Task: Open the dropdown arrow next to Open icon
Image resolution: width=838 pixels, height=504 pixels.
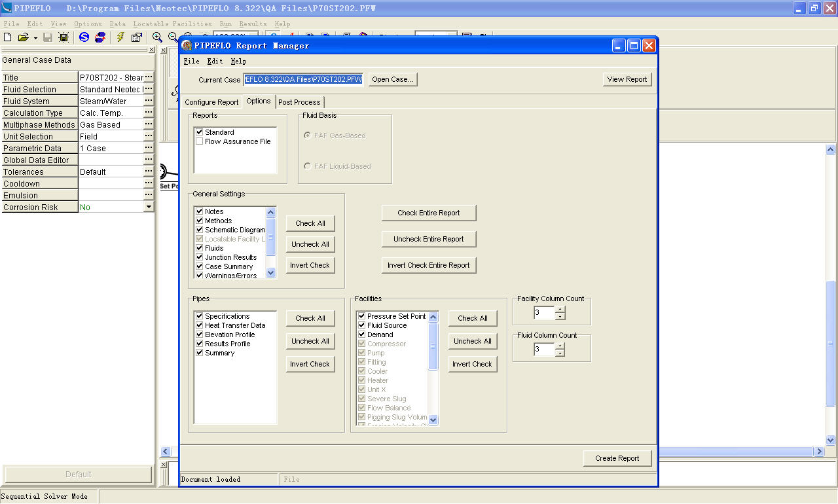Action: [x=35, y=38]
